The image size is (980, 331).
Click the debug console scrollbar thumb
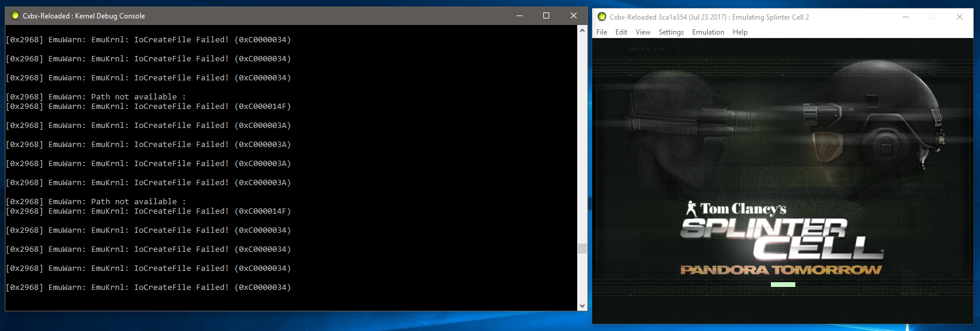click(582, 248)
